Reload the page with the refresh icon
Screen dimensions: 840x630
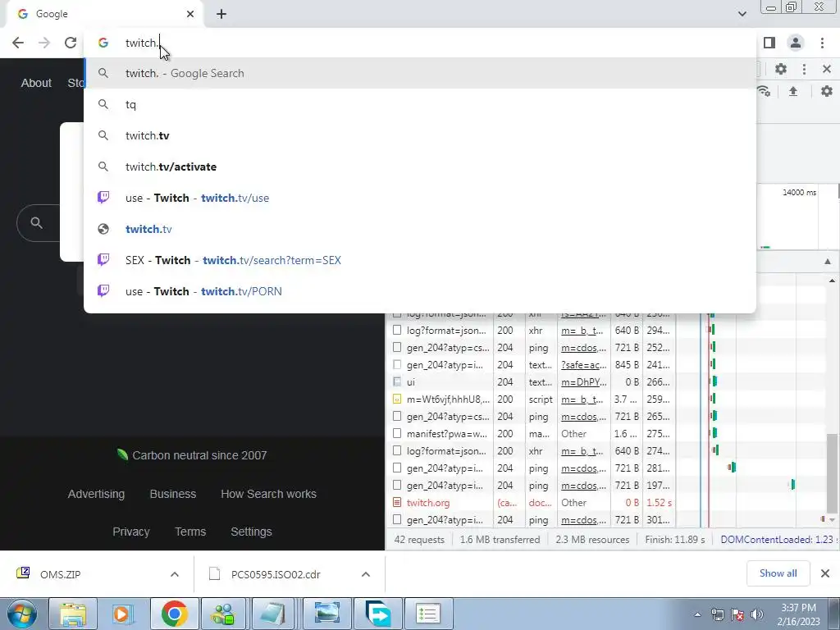[x=71, y=43]
